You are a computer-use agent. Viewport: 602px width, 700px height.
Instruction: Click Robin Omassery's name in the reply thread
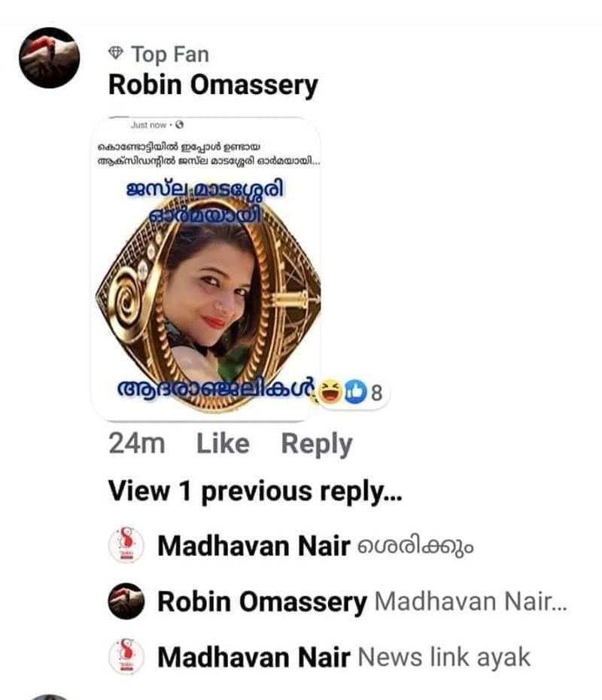[262, 601]
